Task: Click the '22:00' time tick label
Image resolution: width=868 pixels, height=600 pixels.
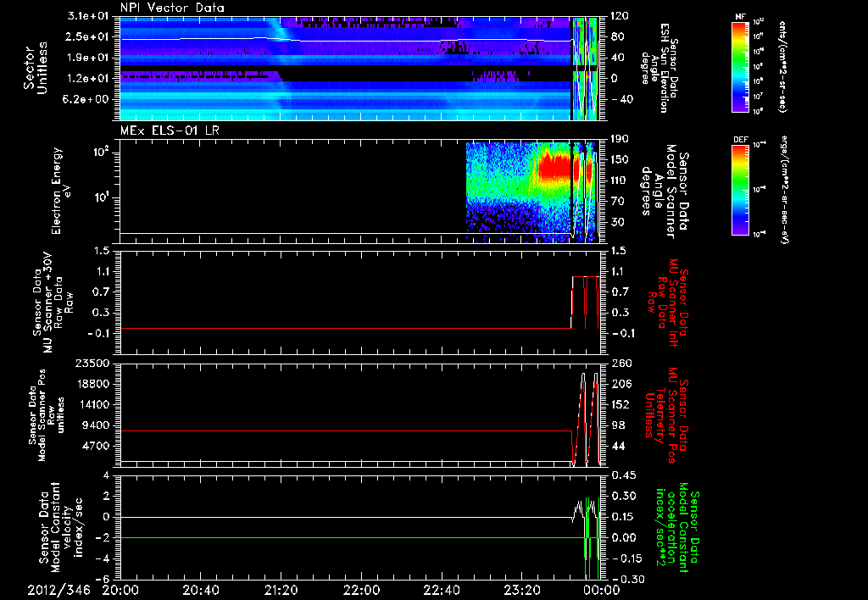Action: (361, 591)
